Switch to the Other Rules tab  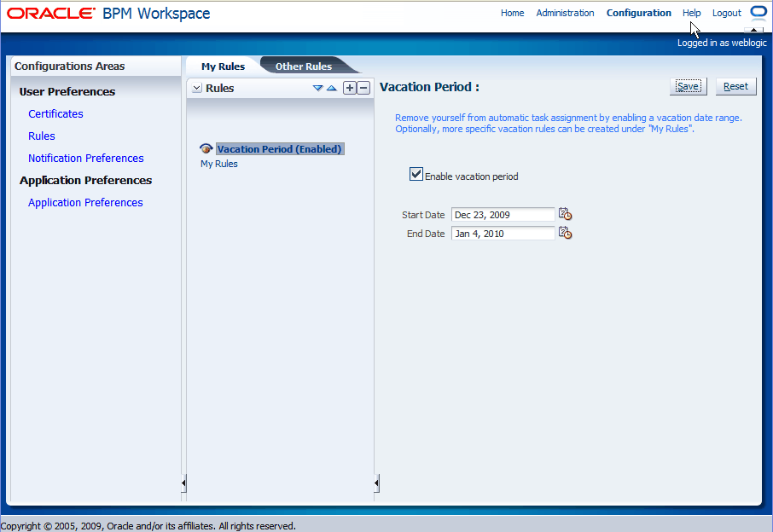(x=304, y=66)
